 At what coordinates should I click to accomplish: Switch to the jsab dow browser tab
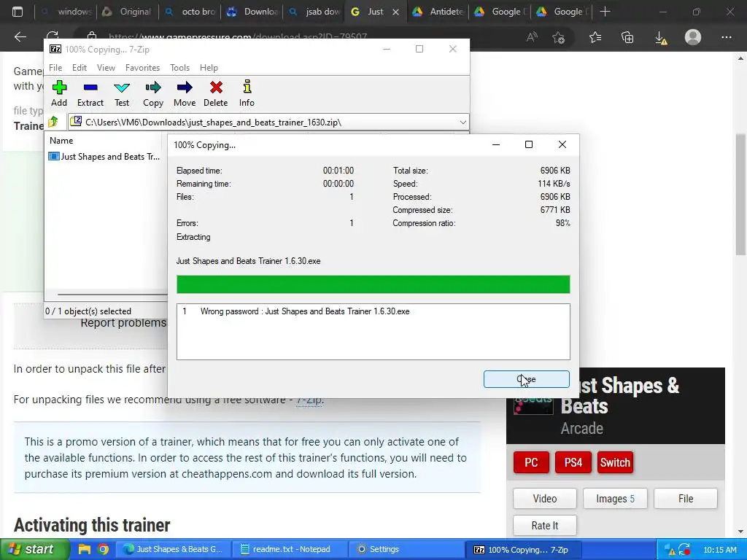click(x=314, y=12)
